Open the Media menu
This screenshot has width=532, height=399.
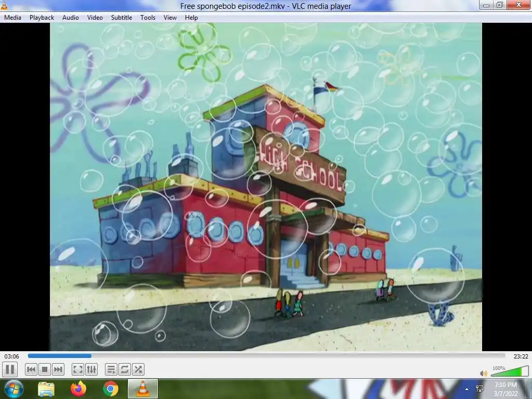[13, 18]
